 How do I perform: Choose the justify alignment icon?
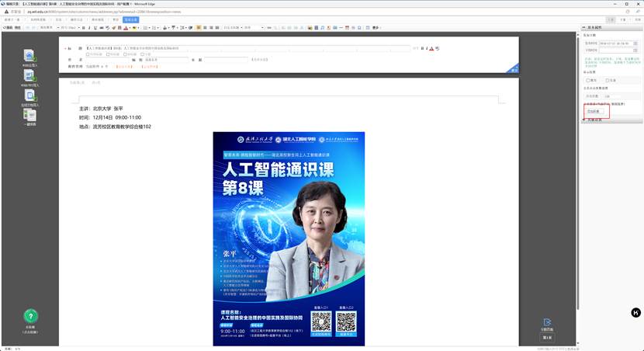point(217,27)
